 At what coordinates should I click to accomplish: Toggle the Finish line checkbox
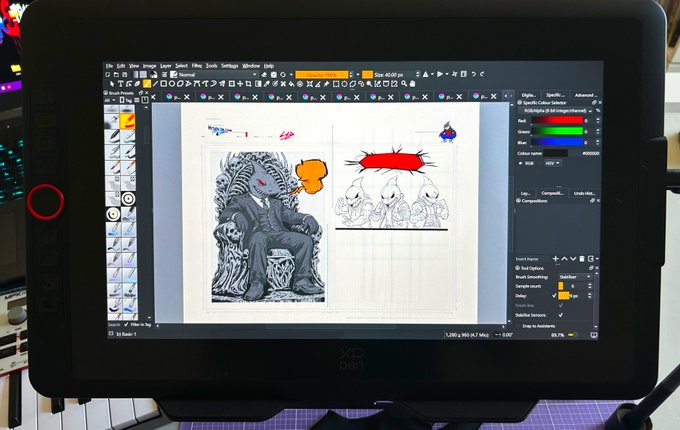[561, 306]
